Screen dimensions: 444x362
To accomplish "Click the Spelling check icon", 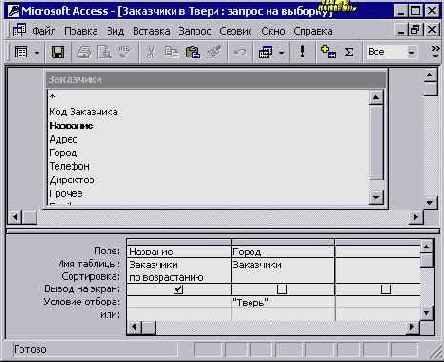I will 124,52.
